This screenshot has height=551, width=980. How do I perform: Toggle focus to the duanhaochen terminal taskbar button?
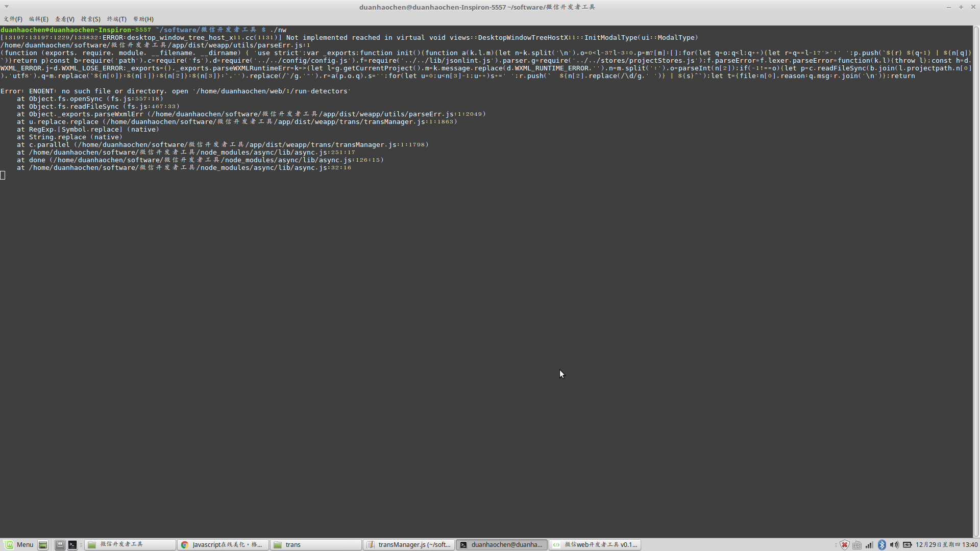(502, 544)
